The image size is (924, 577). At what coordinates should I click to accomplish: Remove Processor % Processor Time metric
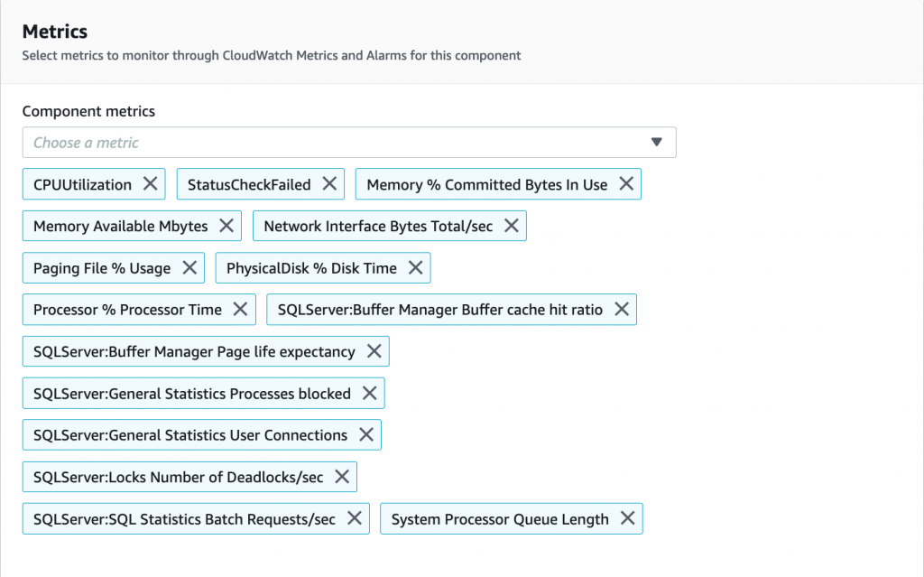click(x=238, y=309)
